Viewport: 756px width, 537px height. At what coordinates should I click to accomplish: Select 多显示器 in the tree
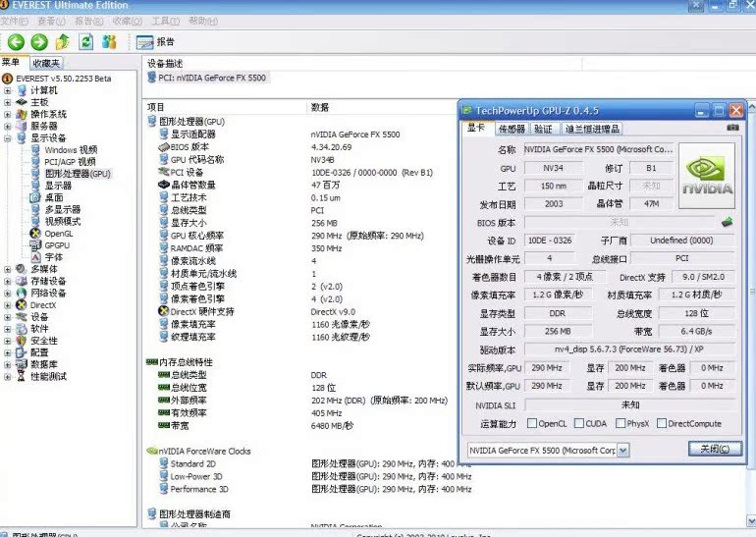coord(62,210)
